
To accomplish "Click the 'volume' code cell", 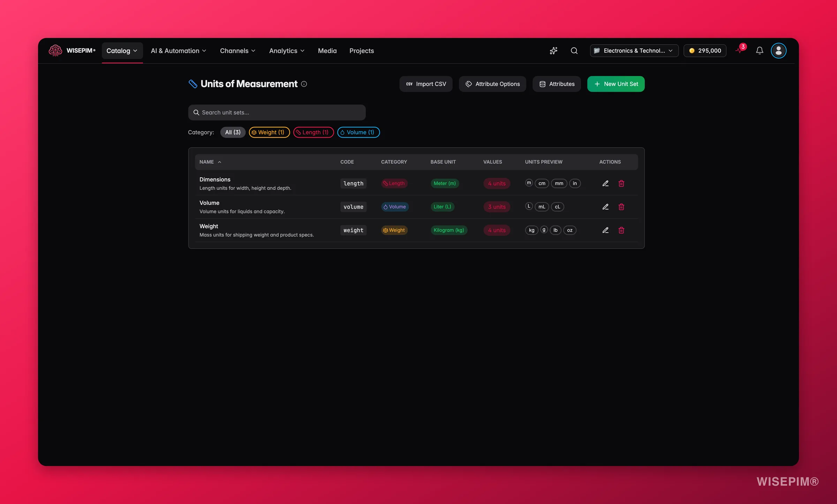I will (x=353, y=207).
